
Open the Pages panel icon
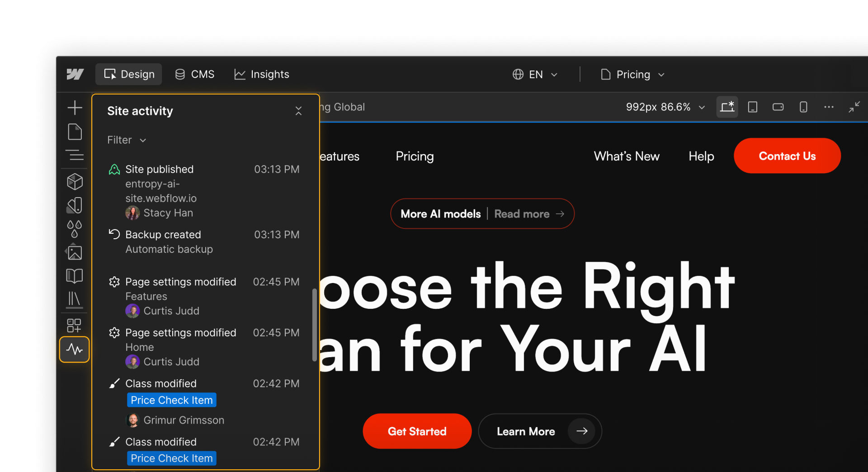pyautogui.click(x=75, y=132)
